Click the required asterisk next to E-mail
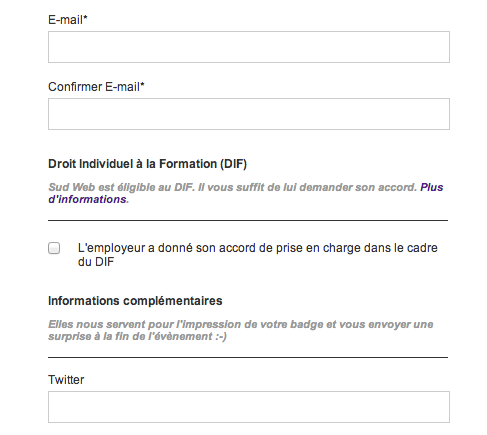Image resolution: width=487 pixels, height=435 pixels. pyautogui.click(x=85, y=18)
